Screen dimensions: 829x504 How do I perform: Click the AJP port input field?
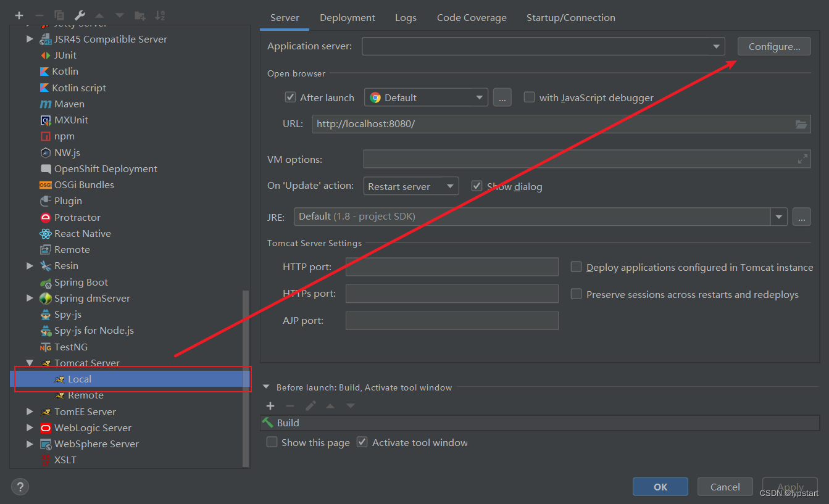tap(452, 321)
